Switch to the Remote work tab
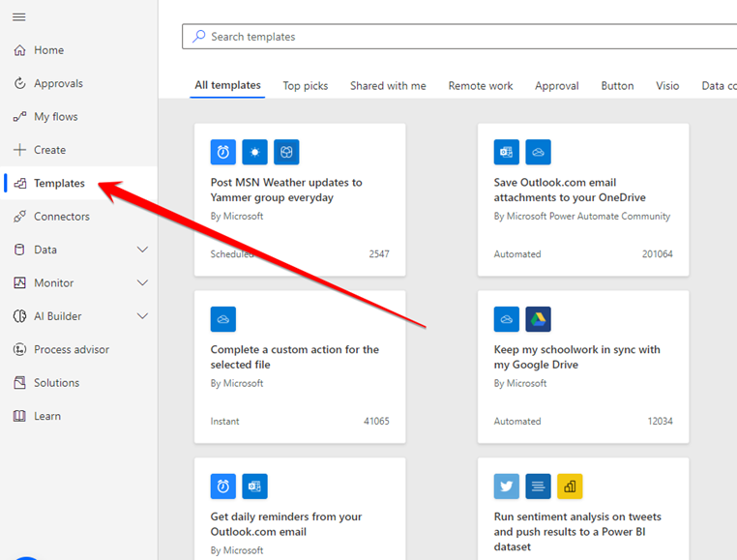Screen dimensions: 737x560 coord(481,86)
